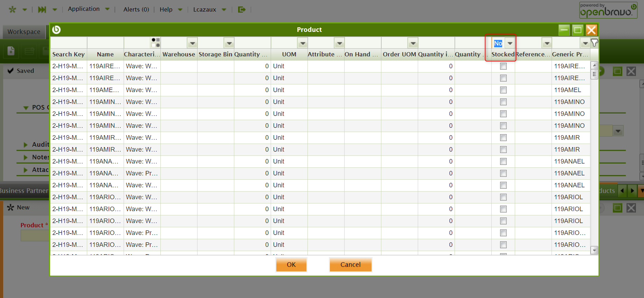
Task: Maximize the Product dialog window
Action: point(577,30)
